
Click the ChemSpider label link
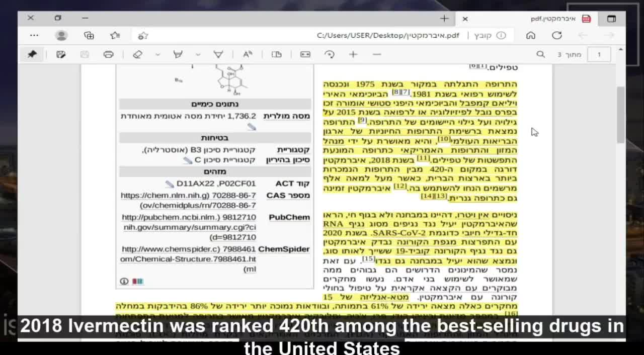[x=284, y=249]
